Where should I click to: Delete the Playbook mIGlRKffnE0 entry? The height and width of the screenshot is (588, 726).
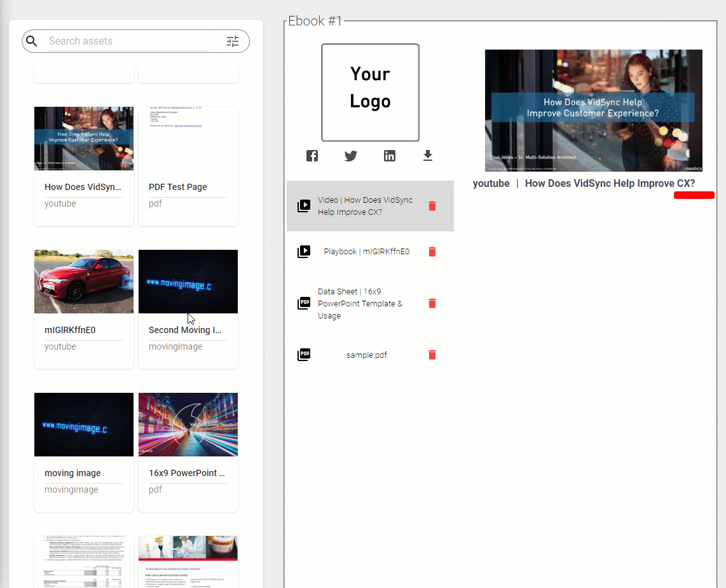432,252
